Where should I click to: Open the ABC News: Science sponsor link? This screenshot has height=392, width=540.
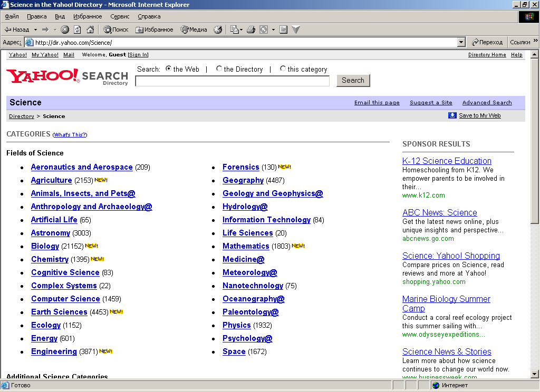point(440,212)
